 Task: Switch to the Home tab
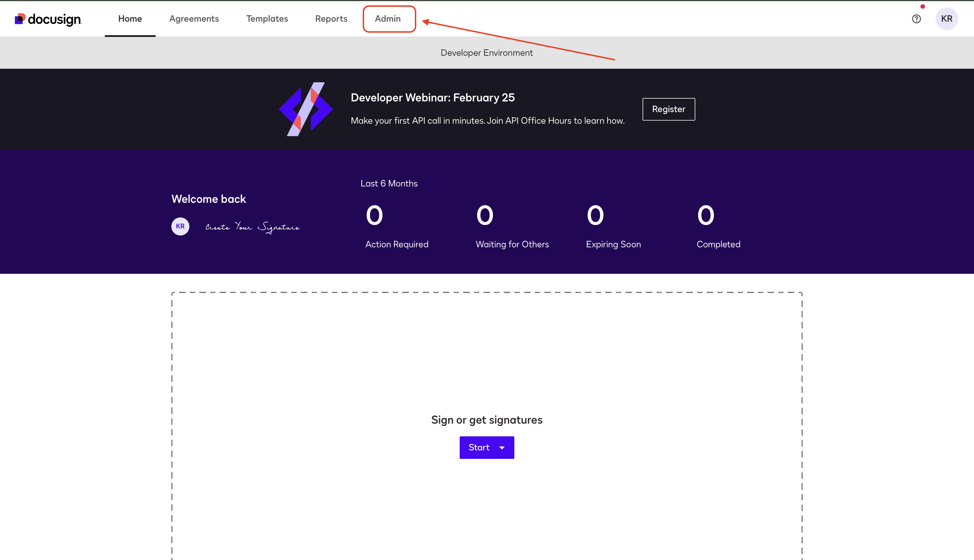[130, 19]
